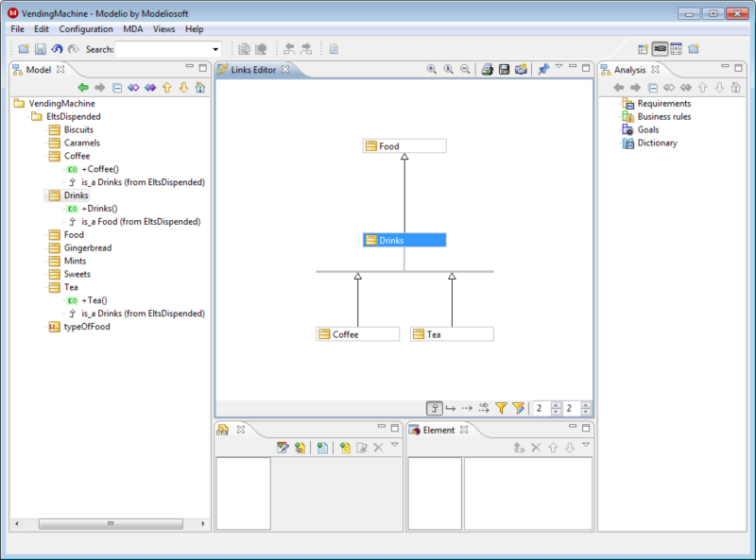Click the undo arrow in main toolbar

57,49
